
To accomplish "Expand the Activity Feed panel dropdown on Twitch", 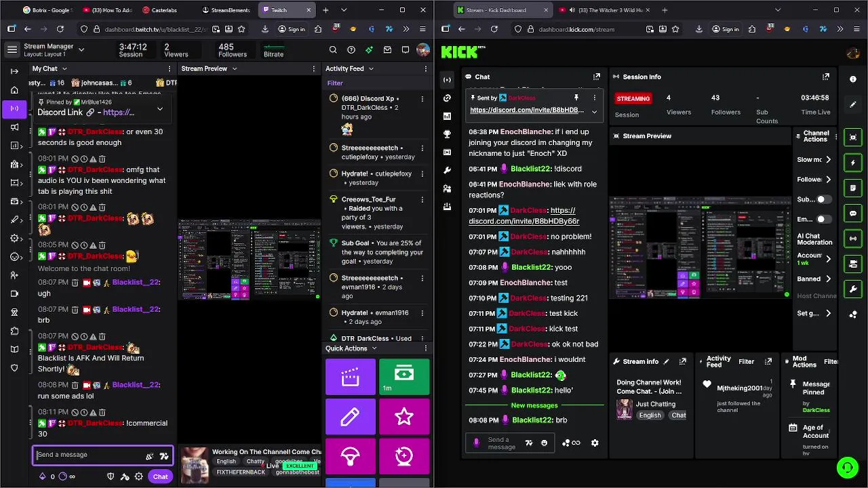I will [371, 68].
